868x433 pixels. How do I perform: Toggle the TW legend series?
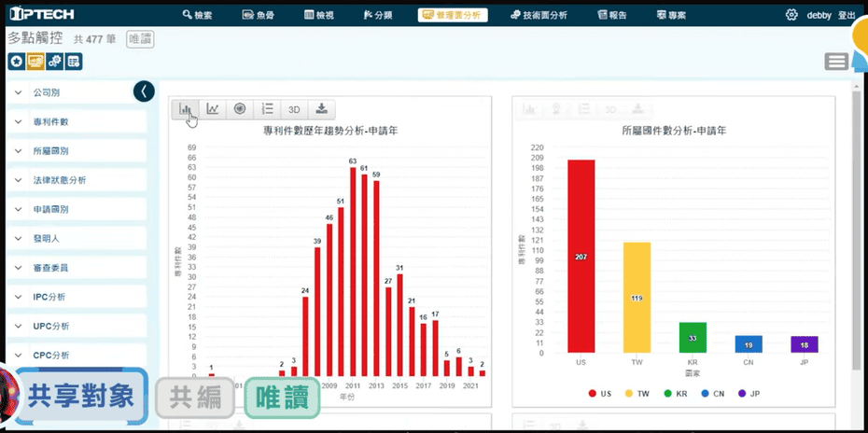click(636, 394)
